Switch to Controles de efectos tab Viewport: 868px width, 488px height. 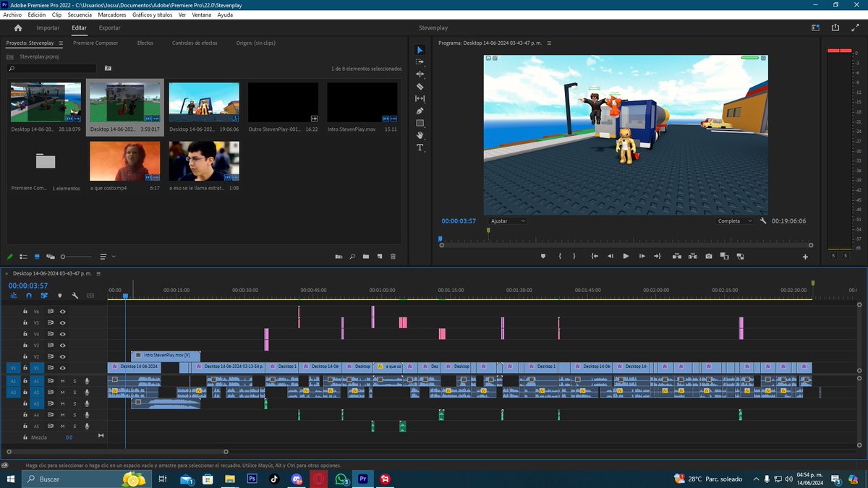(195, 43)
